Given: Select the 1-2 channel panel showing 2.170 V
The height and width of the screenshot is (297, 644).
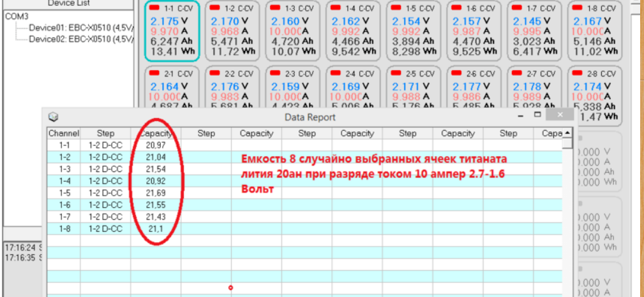Looking at the screenshot, I should coord(232,31).
